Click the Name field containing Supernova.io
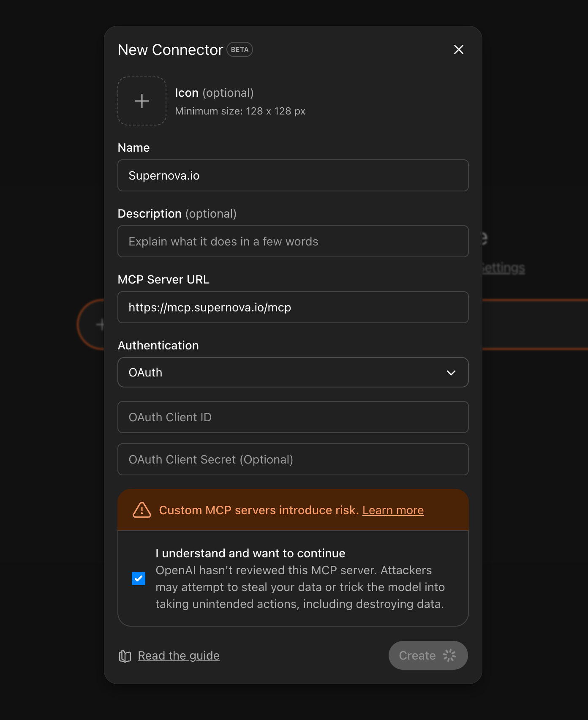 tap(292, 175)
